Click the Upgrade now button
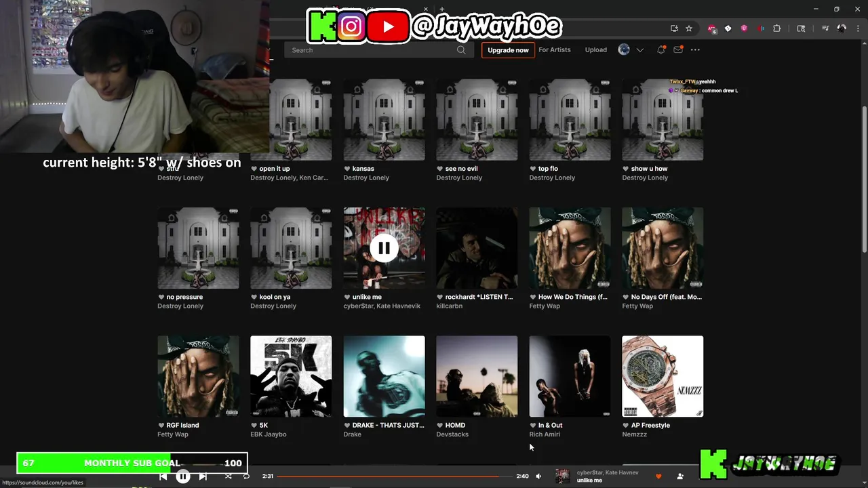The width and height of the screenshot is (868, 488). click(x=508, y=50)
